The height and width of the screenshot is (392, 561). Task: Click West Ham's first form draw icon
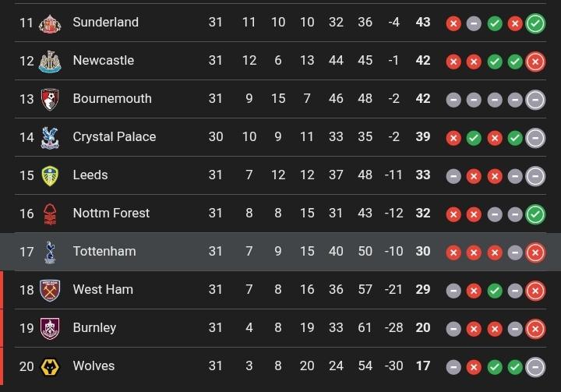click(453, 290)
